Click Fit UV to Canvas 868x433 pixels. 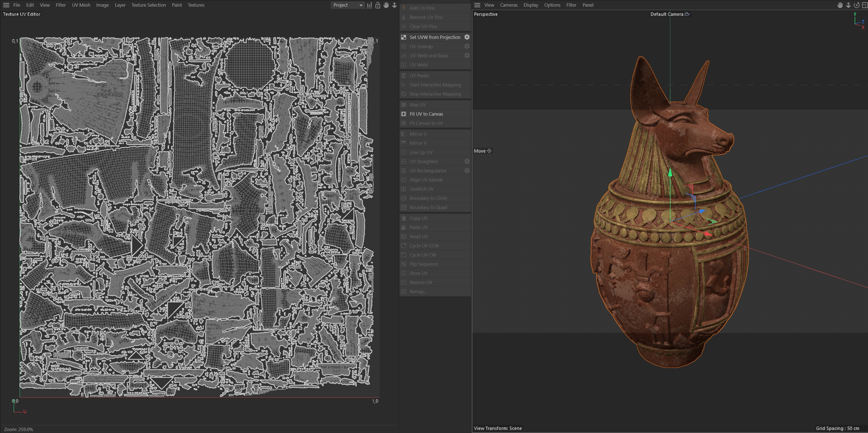pyautogui.click(x=426, y=114)
